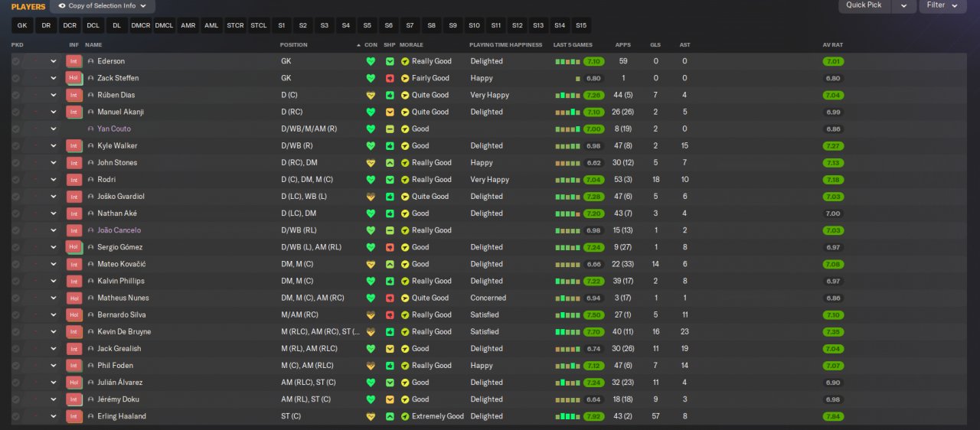Open Erling Haaland's player profile link

pos(122,416)
